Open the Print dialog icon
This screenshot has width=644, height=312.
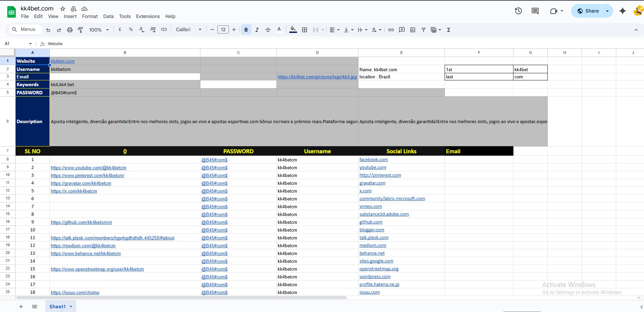[70, 30]
